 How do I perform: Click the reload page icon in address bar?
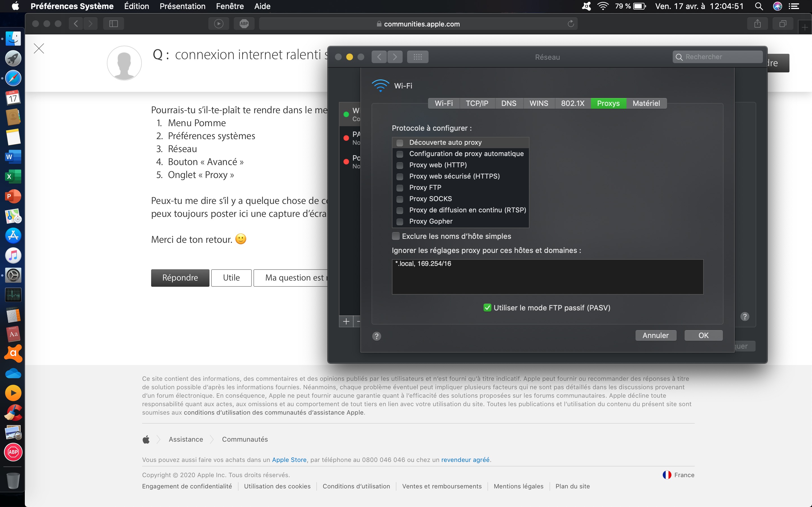(x=570, y=24)
